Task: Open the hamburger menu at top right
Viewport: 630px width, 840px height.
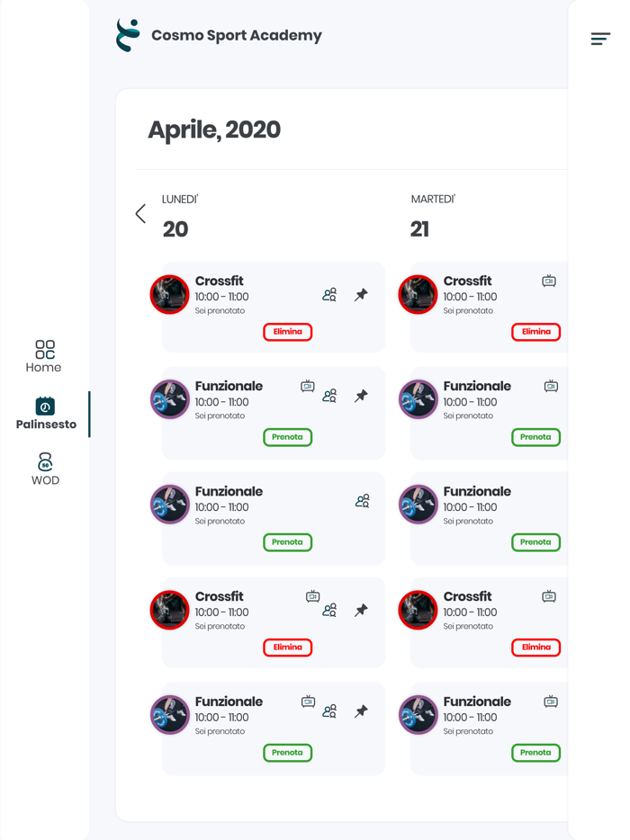Action: (600, 39)
